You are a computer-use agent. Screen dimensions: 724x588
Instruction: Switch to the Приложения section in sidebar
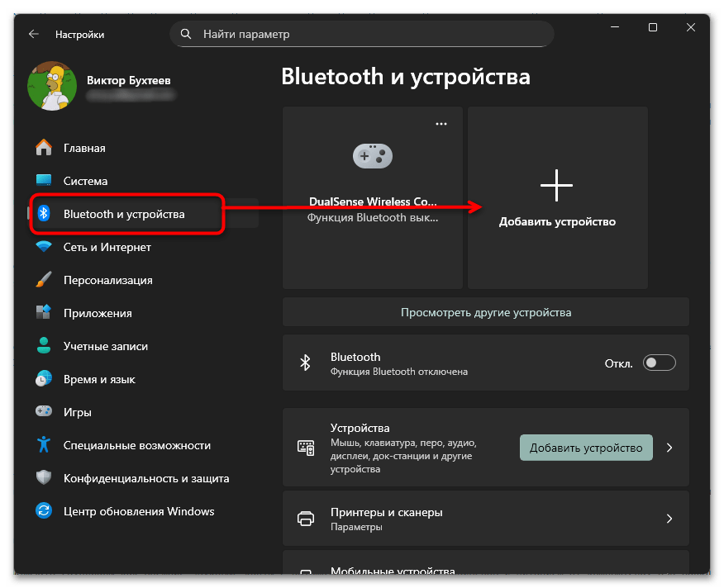(43, 313)
